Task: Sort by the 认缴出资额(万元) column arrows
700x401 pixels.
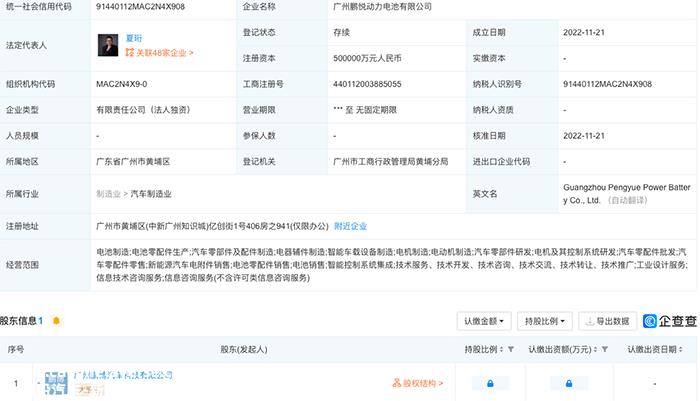Action: 596,350
